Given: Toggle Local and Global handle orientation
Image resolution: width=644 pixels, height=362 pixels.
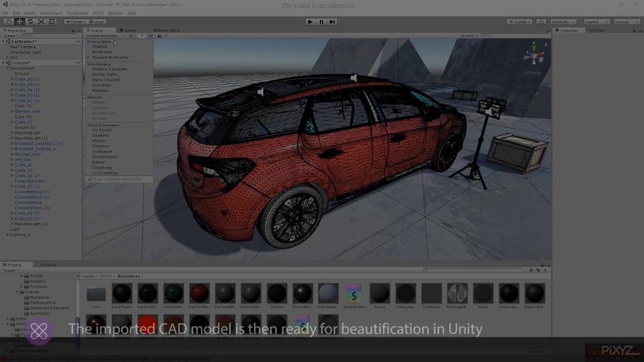Looking at the screenshot, I should pyautogui.click(x=96, y=22).
